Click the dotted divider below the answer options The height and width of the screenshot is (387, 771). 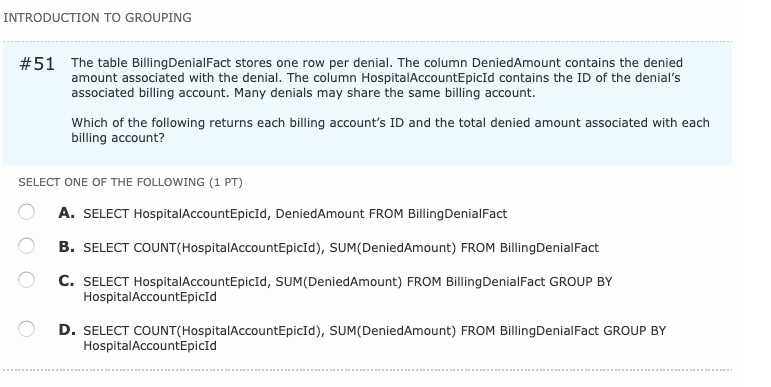pyautogui.click(x=367, y=370)
